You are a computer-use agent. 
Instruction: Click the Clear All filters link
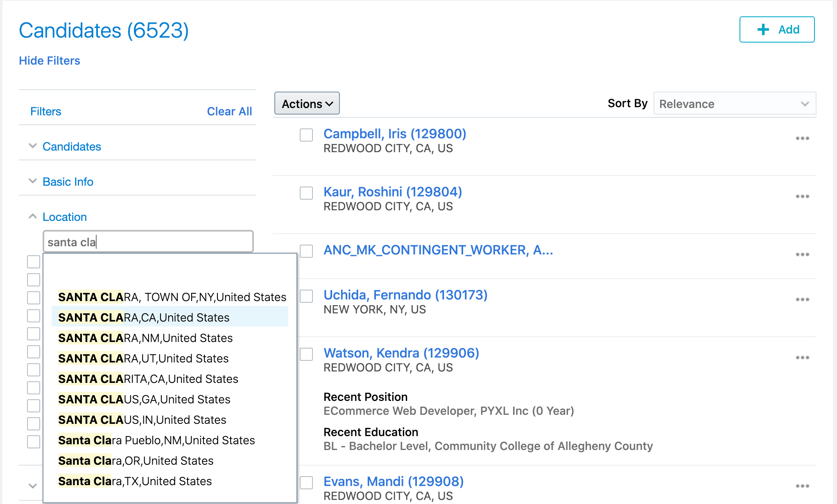tap(229, 111)
